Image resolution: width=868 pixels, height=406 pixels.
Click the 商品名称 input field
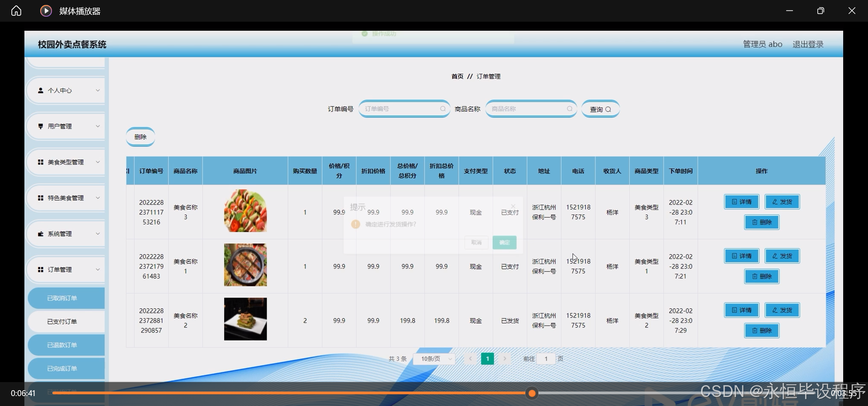(x=531, y=109)
